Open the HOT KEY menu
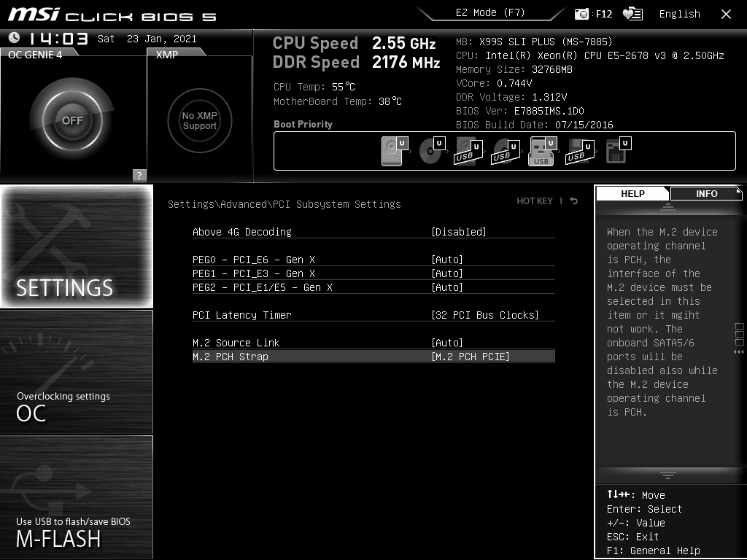 (x=535, y=201)
